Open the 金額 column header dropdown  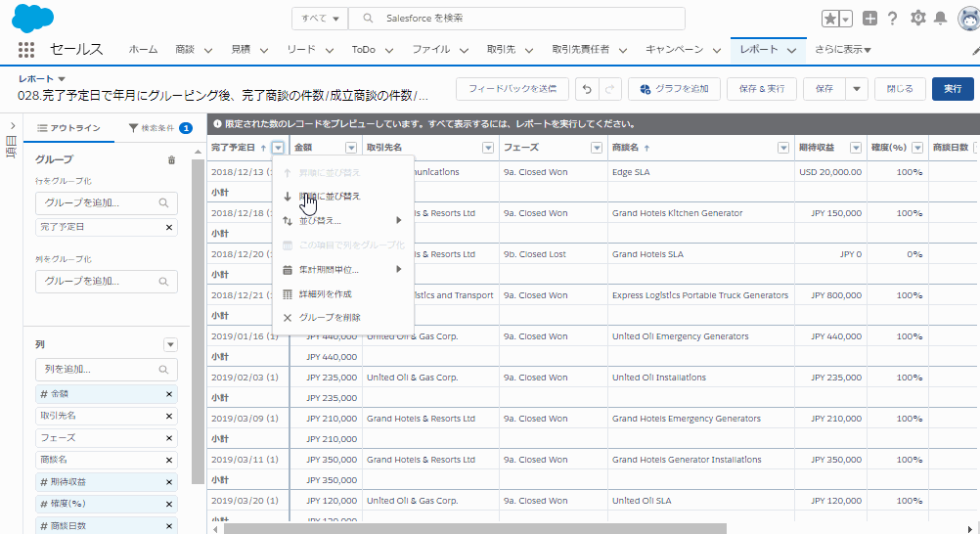(x=351, y=148)
